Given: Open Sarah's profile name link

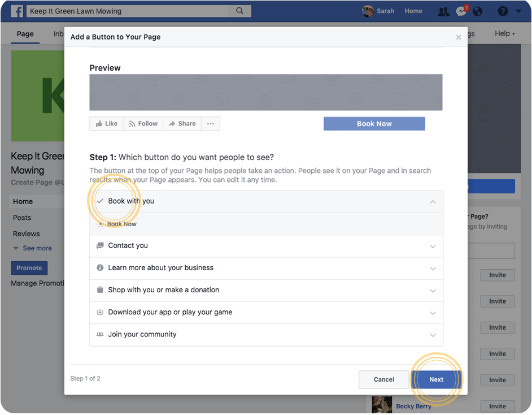Looking at the screenshot, I should [385, 11].
